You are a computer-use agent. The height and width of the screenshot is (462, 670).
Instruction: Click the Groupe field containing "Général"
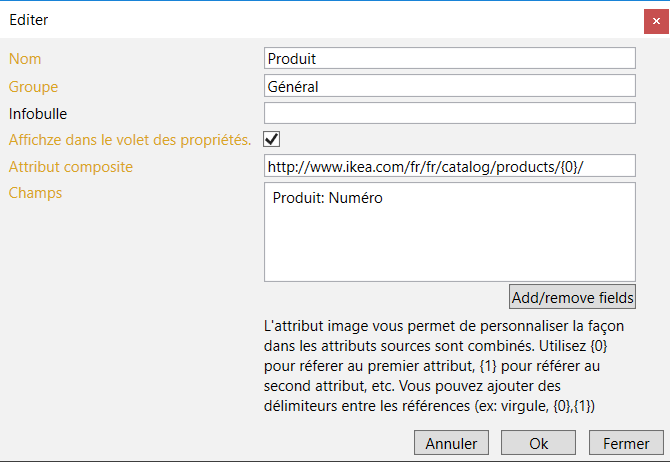coord(450,87)
